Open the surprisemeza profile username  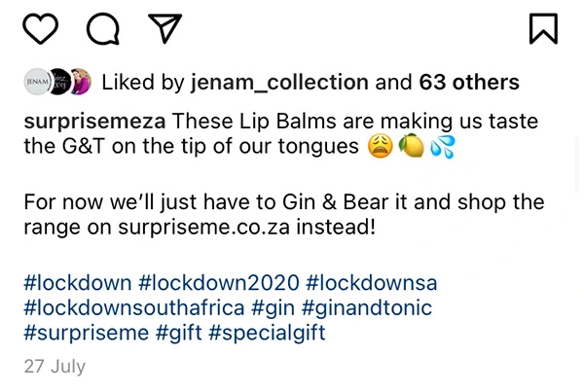coord(95,124)
